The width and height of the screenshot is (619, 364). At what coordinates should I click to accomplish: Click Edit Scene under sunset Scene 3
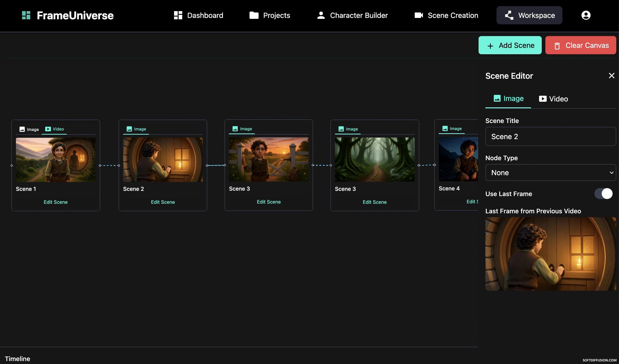[x=269, y=202]
